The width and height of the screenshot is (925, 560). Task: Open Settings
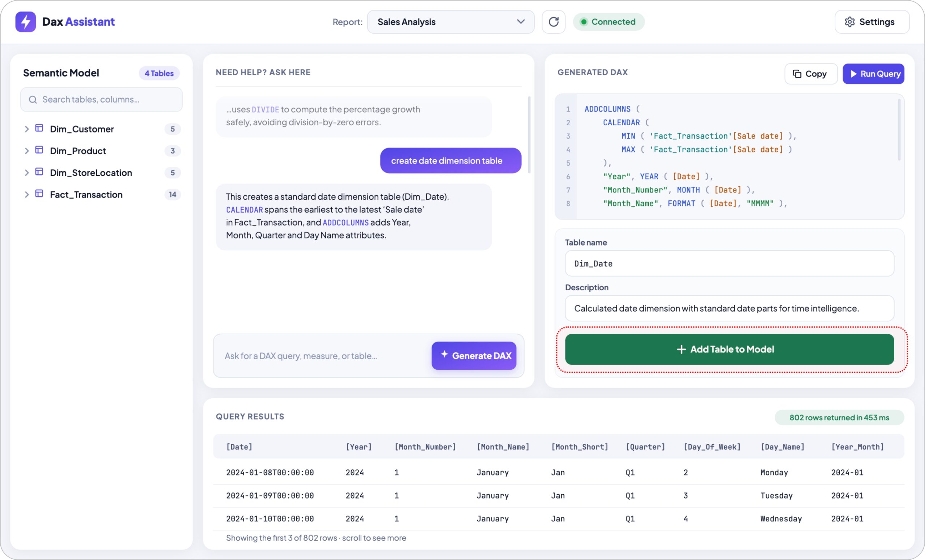tap(872, 22)
